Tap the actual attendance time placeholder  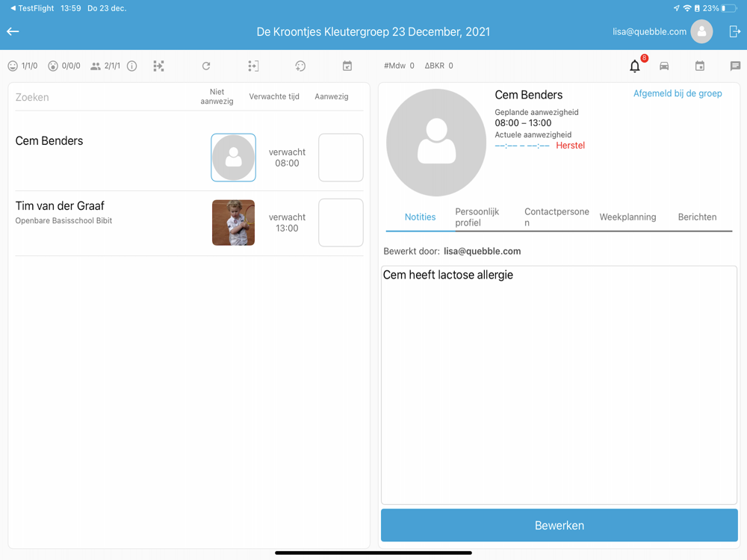[x=522, y=146]
